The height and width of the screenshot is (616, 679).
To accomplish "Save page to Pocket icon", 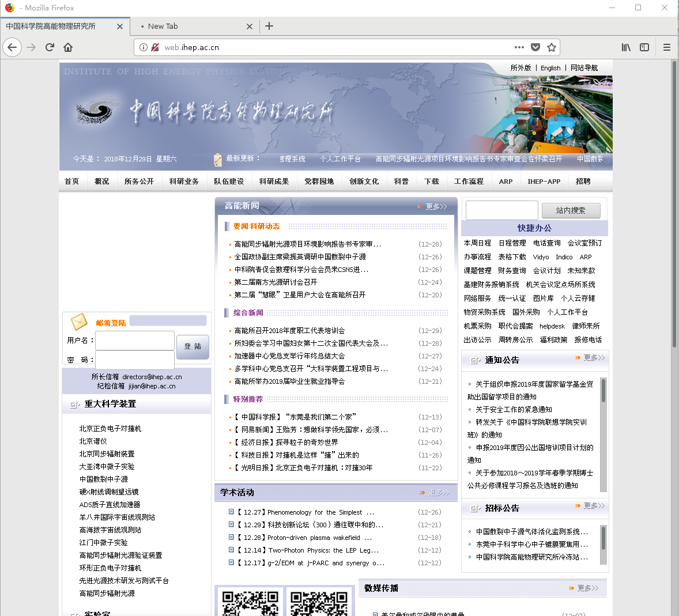I will (535, 47).
